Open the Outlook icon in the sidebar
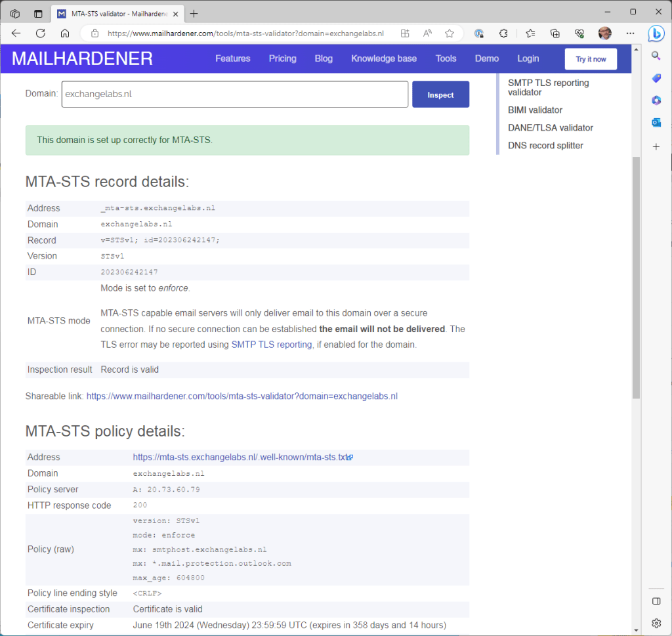This screenshot has width=672, height=636. click(x=656, y=123)
